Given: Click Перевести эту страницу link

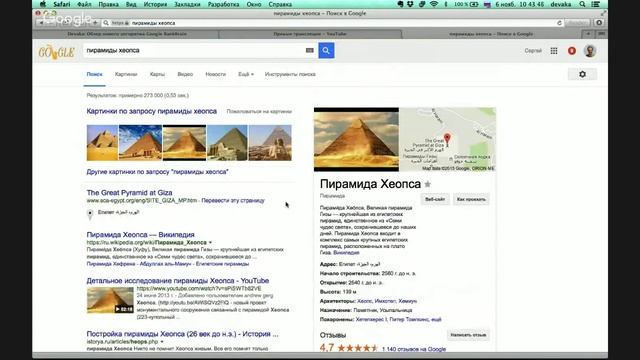Looking at the screenshot, I should tap(233, 200).
